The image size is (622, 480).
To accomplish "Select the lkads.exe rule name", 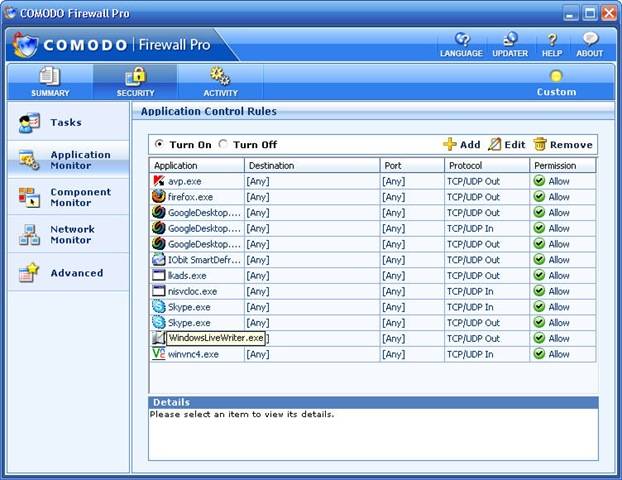I will (x=187, y=276).
